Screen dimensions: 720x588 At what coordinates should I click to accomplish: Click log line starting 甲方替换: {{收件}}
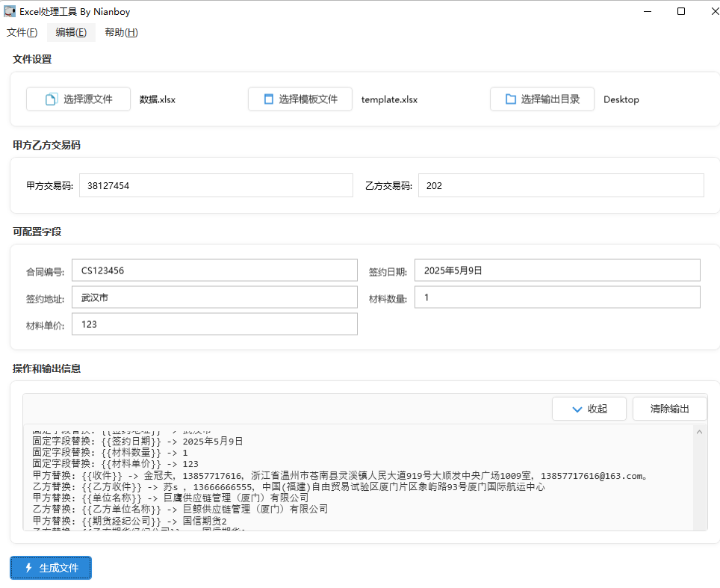[341, 476]
